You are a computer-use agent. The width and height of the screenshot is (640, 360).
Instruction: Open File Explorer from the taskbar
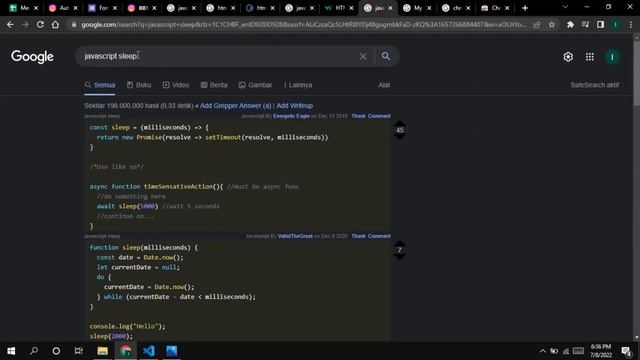pos(102,351)
